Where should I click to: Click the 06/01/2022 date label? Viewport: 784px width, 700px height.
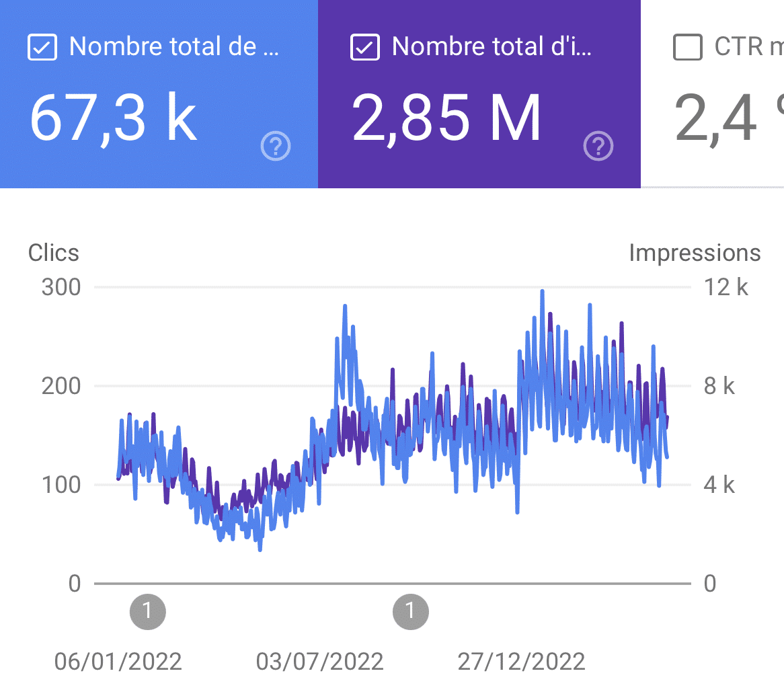118,662
